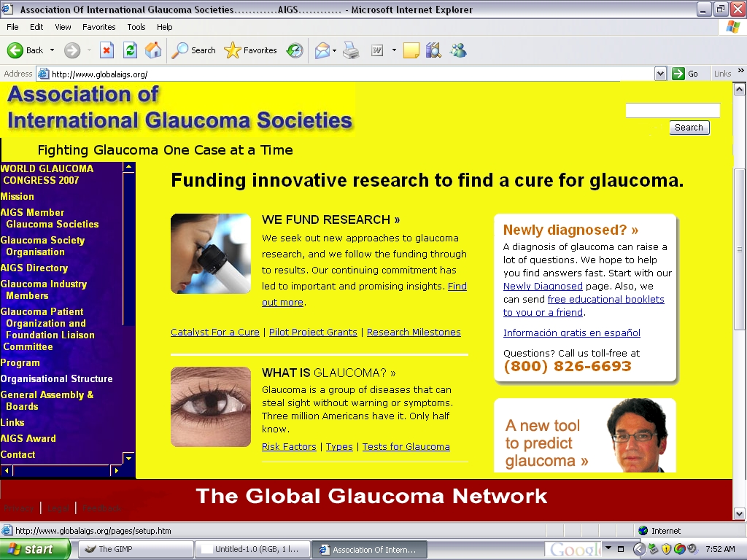747x560 pixels.
Task: Click the site search text field
Action: pyautogui.click(x=673, y=111)
